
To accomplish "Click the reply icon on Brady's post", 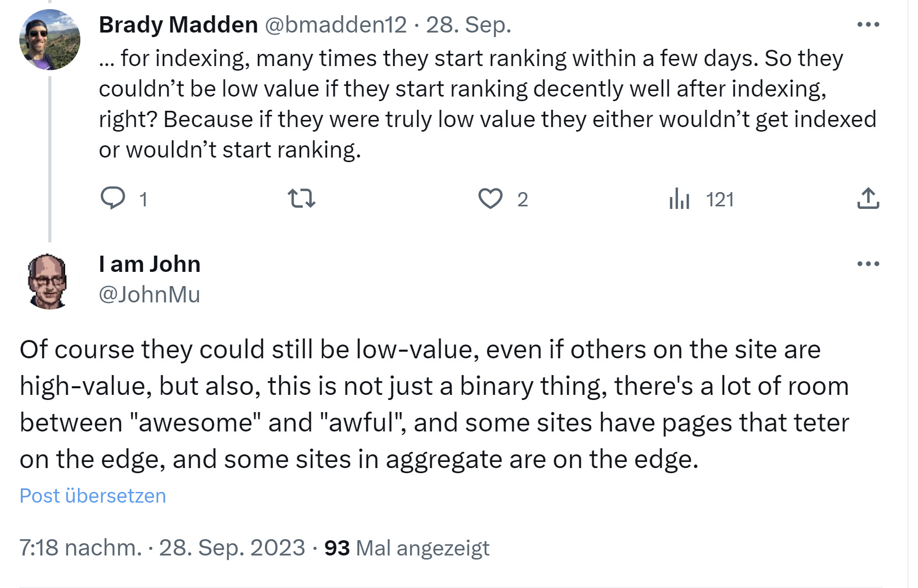I will 113,198.
